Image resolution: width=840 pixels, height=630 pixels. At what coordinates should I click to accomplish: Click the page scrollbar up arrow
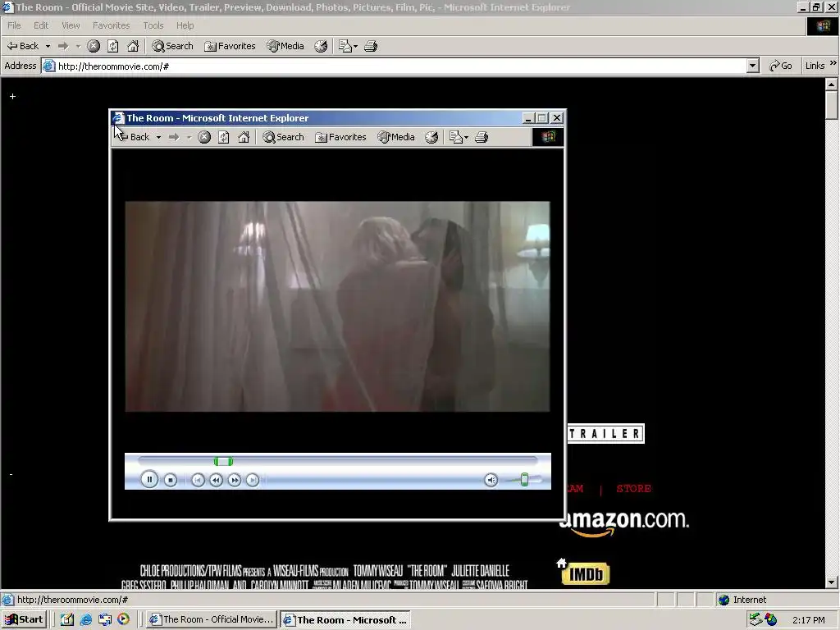pyautogui.click(x=832, y=84)
